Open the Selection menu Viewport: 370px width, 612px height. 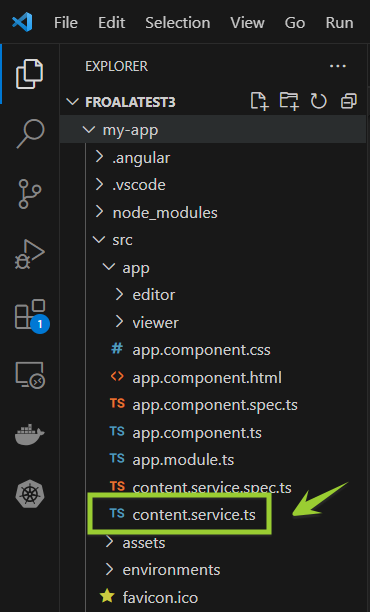tap(178, 23)
